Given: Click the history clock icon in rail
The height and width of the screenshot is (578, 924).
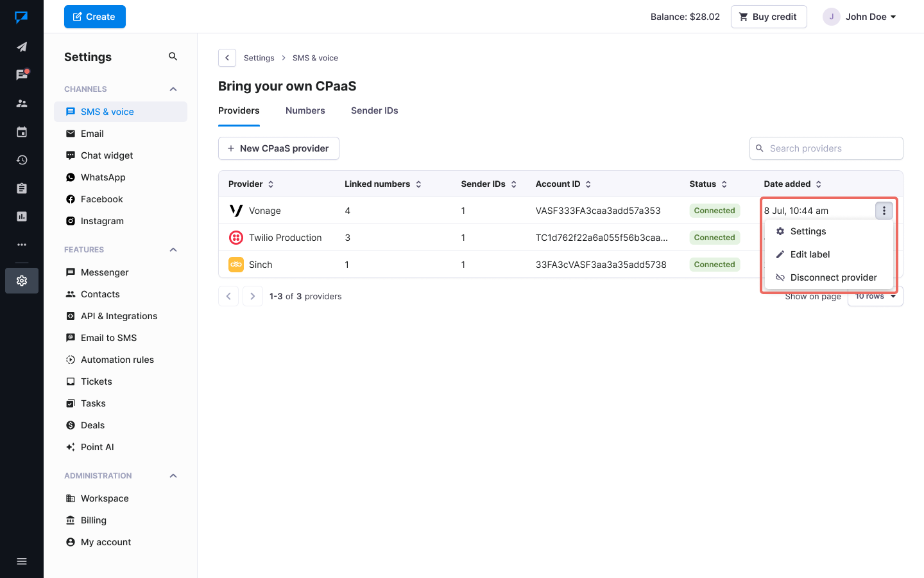Looking at the screenshot, I should pos(22,160).
